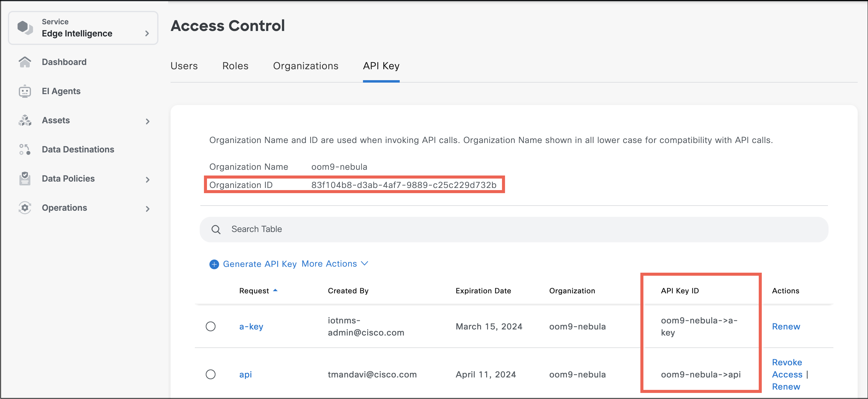The image size is (868, 399).
Task: Click the iotnms-admin@cisco.com cell
Action: coord(366,326)
